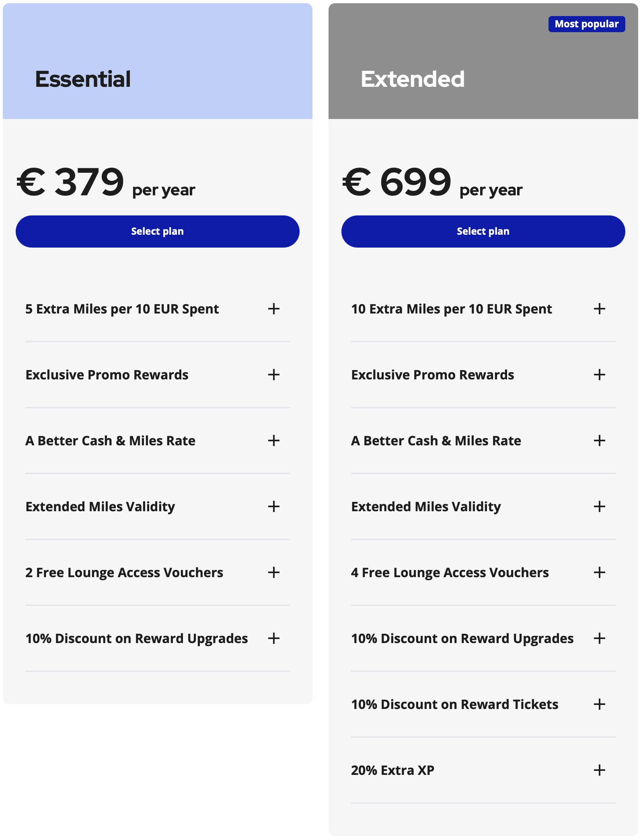
Task: Select plan for the Essential tier
Action: point(157,231)
